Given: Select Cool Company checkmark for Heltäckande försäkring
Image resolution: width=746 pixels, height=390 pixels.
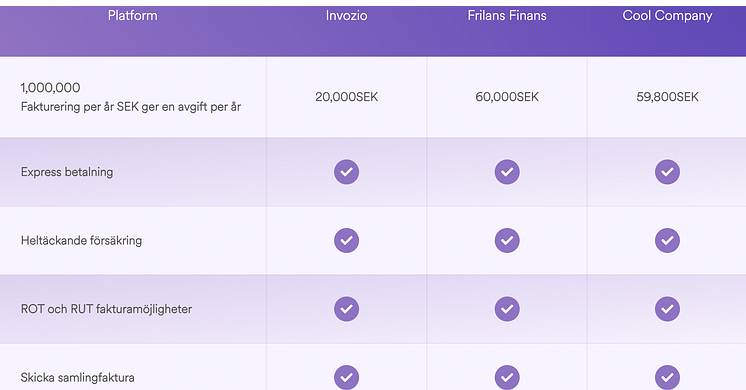Looking at the screenshot, I should (667, 240).
